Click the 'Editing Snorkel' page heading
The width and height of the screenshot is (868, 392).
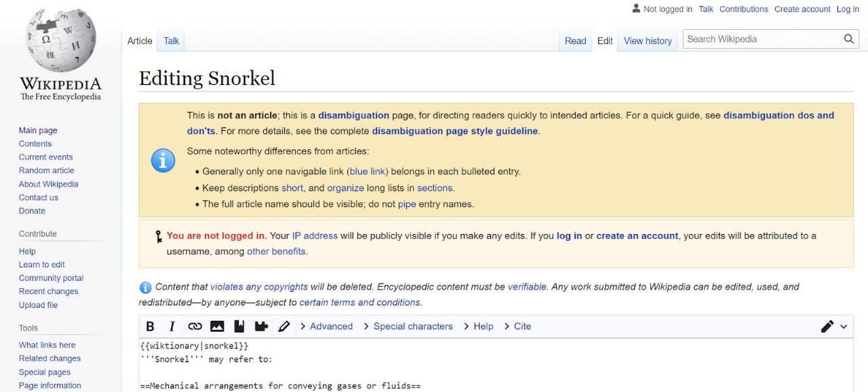207,78
